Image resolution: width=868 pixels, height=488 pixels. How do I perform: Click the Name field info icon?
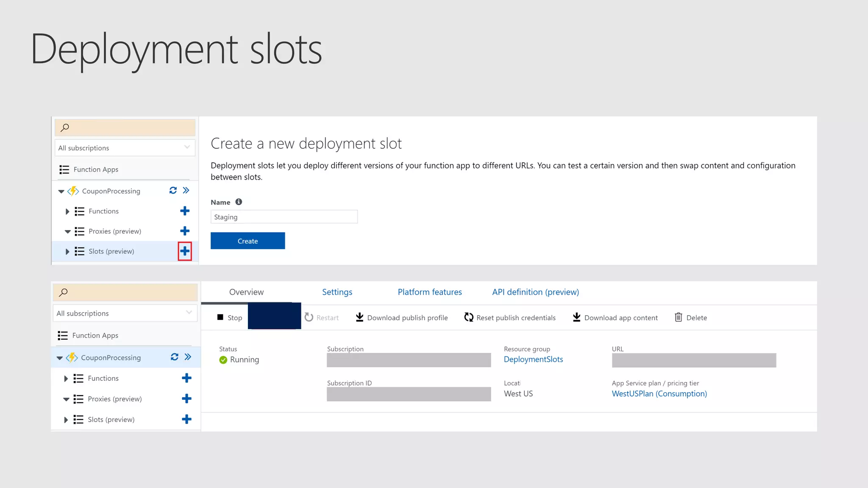point(239,202)
